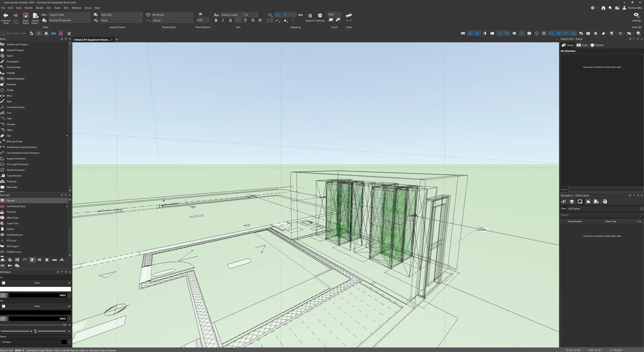Select the Protractor tool

[x=34, y=181]
